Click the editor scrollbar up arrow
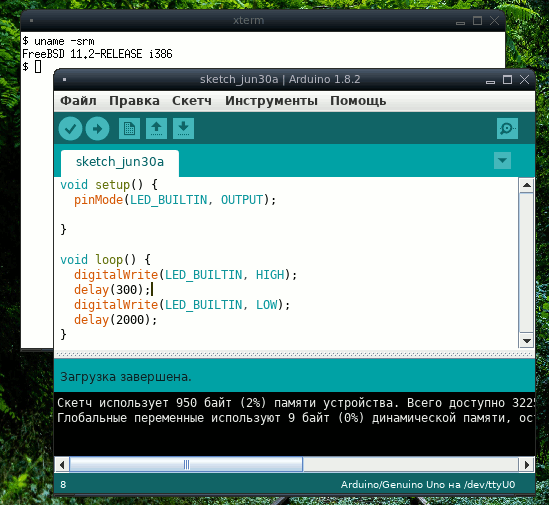Viewport: 549px width, 505px height. pos(526,185)
